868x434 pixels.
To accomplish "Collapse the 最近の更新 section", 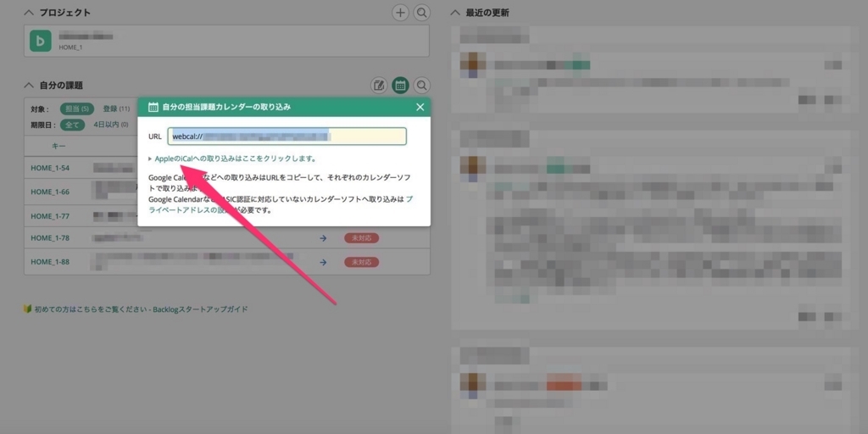I will (455, 13).
